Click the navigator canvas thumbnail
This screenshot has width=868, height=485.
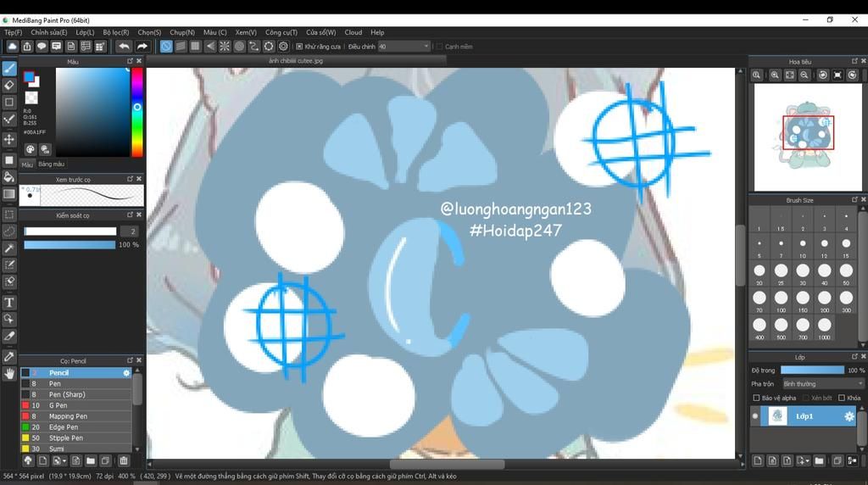pyautogui.click(x=808, y=137)
